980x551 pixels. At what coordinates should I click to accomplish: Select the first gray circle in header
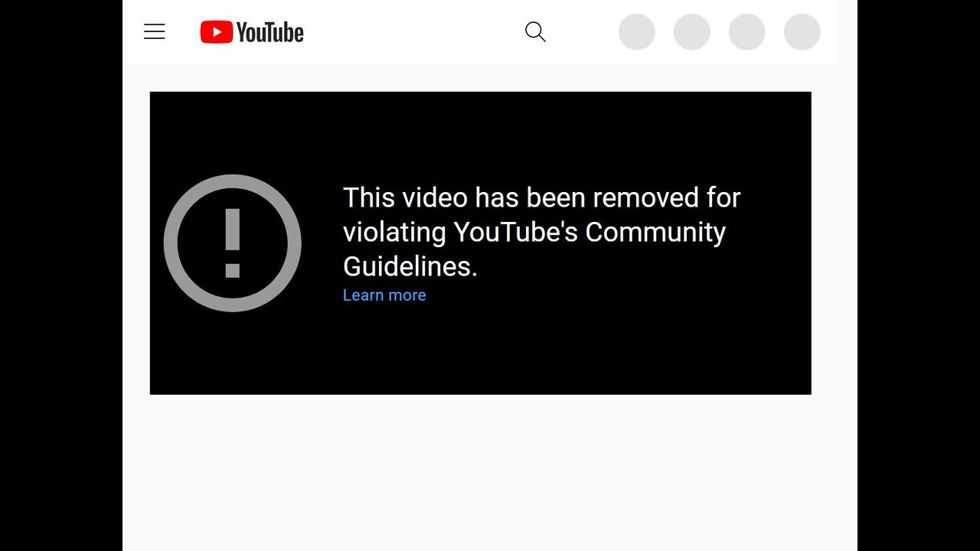(637, 32)
